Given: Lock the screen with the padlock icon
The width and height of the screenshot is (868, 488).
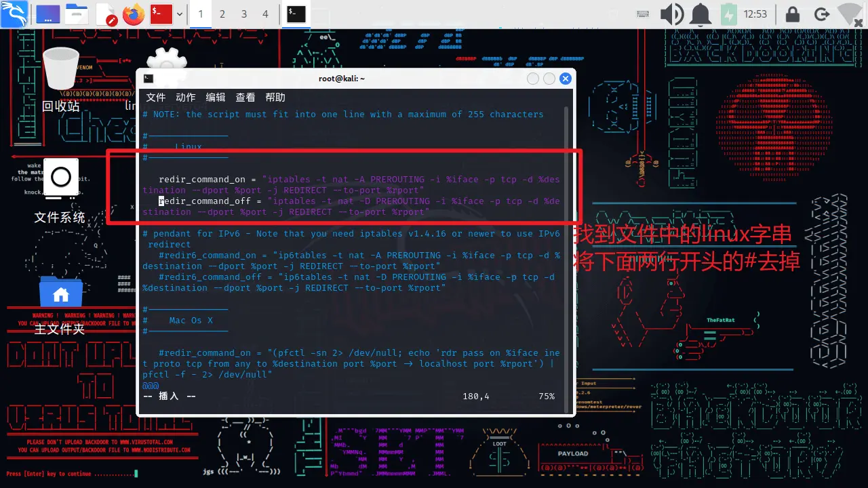Looking at the screenshot, I should 791,14.
